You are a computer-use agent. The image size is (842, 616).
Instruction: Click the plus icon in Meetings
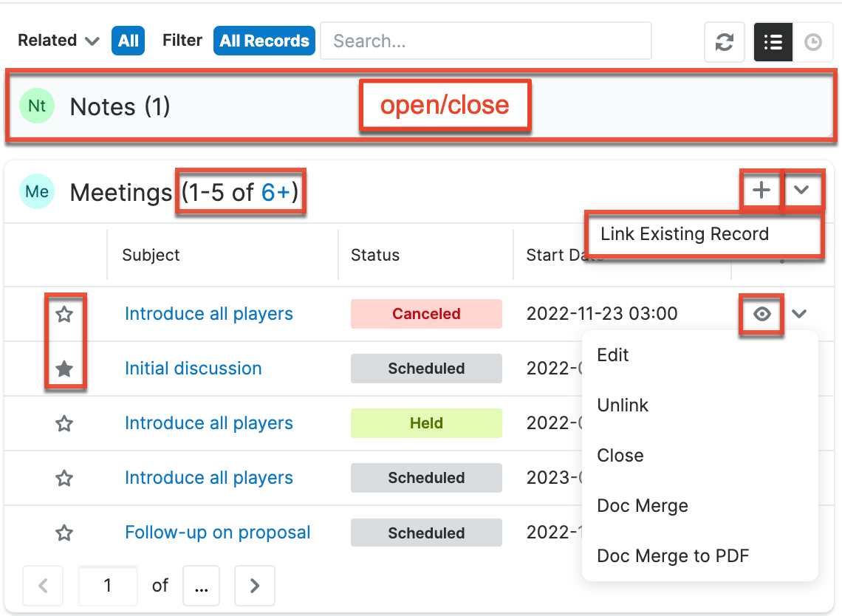click(x=761, y=191)
